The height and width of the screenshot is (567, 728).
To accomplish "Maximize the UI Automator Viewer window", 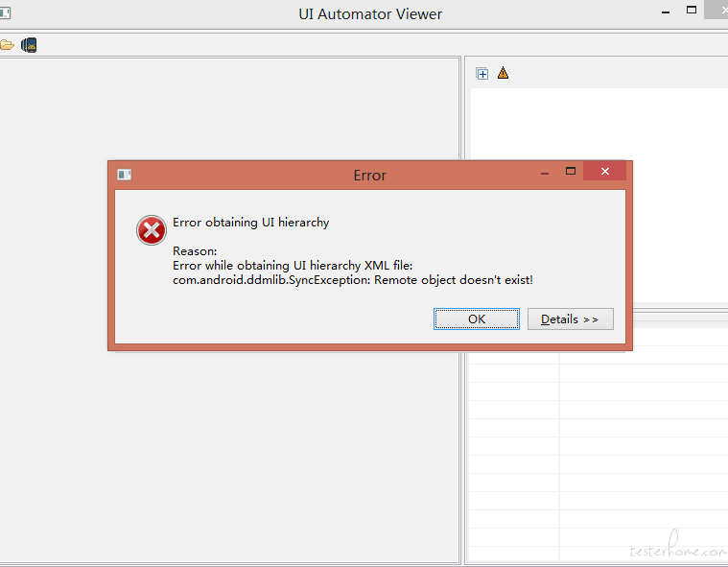I will [x=692, y=10].
